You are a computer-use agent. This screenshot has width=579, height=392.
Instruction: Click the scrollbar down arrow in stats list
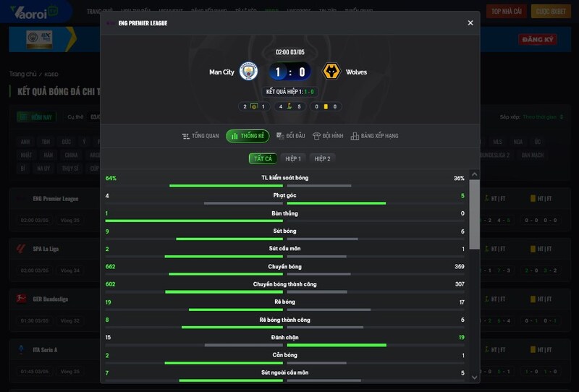click(x=475, y=378)
